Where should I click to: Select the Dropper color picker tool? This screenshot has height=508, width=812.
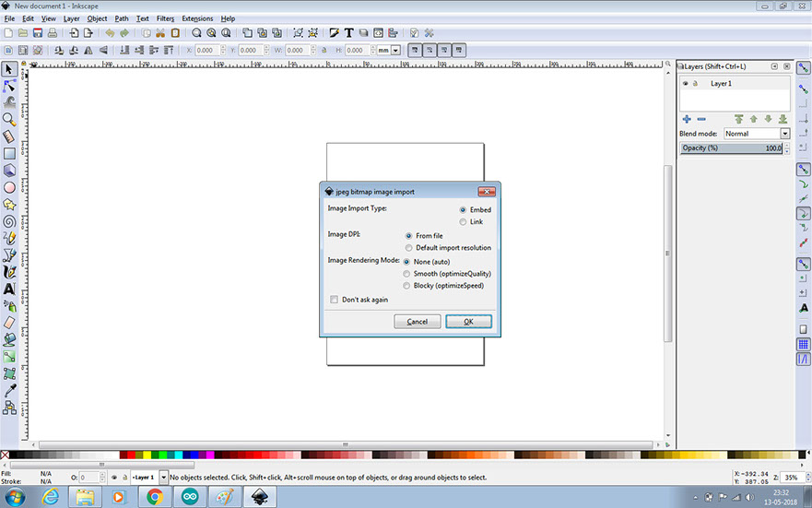click(9, 391)
